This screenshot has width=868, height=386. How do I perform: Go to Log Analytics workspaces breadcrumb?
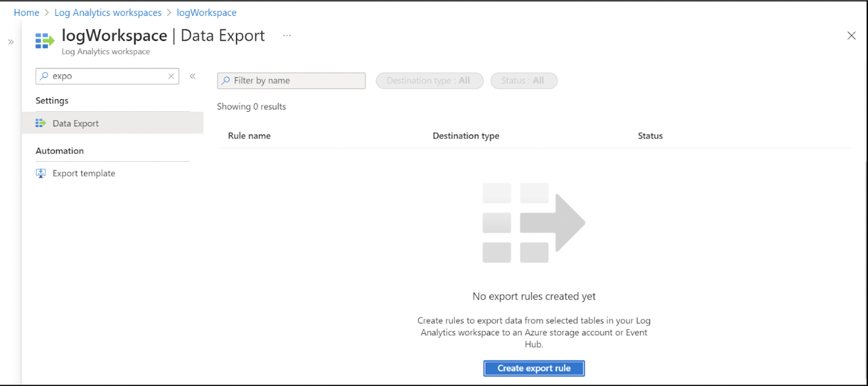pyautogui.click(x=108, y=12)
